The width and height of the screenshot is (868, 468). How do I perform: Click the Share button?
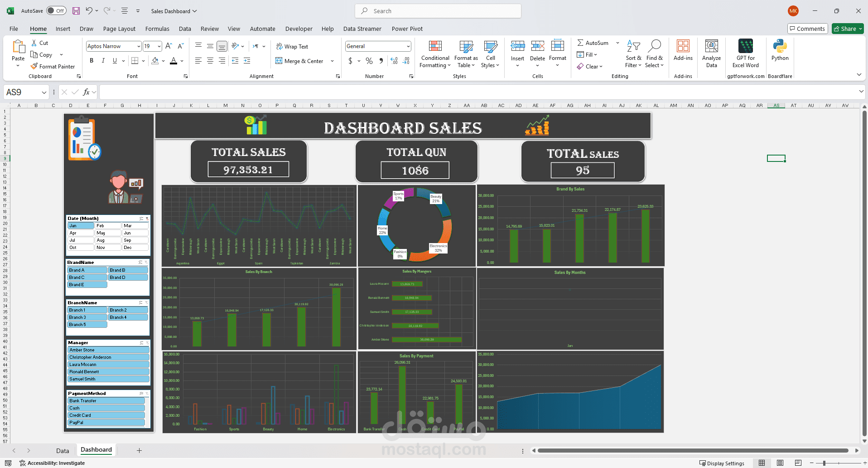point(847,28)
